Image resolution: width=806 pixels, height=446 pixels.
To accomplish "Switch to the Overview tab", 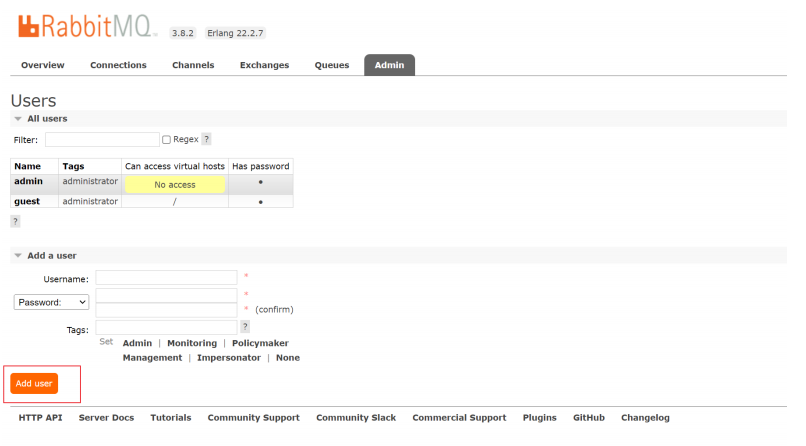I will click(x=43, y=65).
